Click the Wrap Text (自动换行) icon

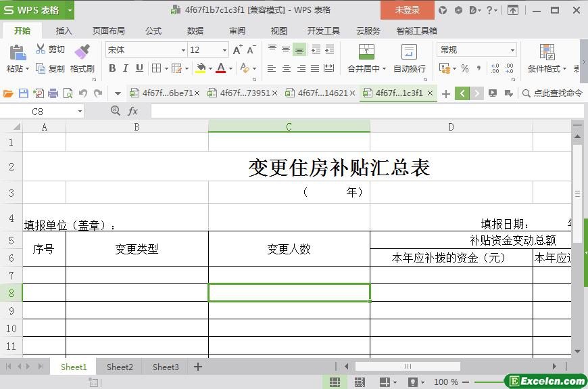(x=409, y=52)
